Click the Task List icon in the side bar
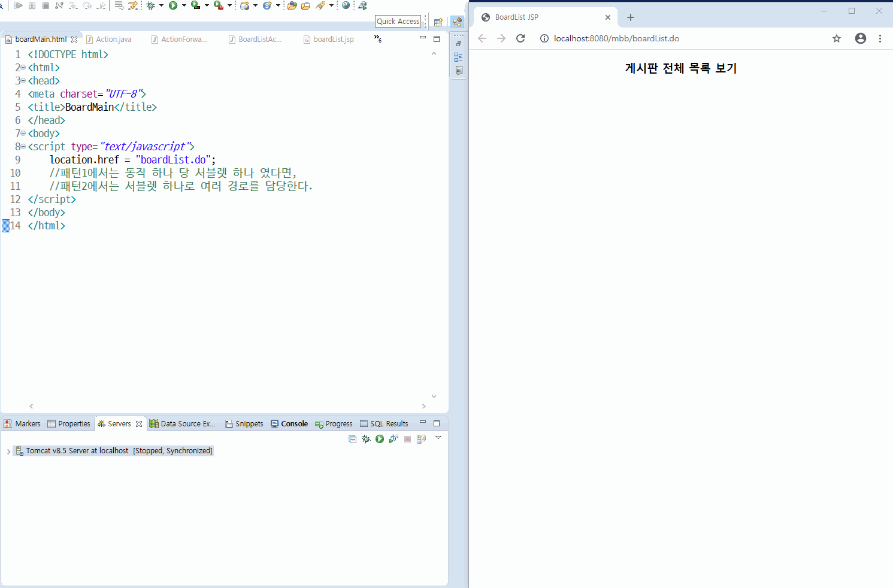 (459, 70)
